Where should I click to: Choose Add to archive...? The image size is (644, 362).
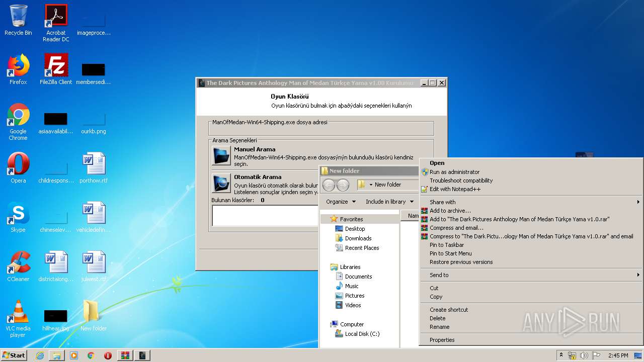(x=531, y=211)
